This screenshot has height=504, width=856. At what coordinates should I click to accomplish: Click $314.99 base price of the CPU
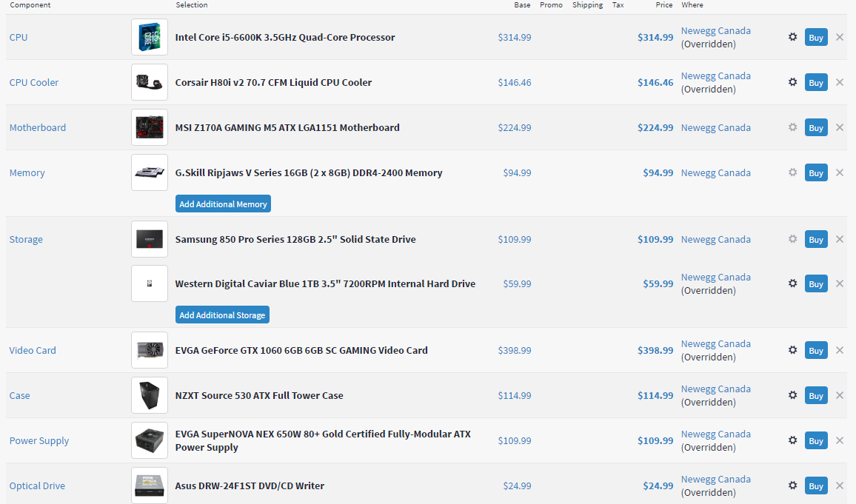click(514, 37)
